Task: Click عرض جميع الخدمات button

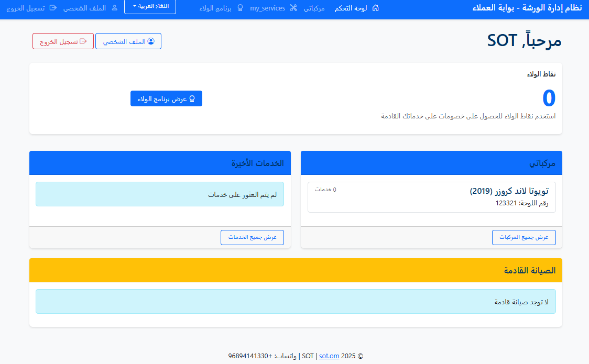Action: pos(253,238)
